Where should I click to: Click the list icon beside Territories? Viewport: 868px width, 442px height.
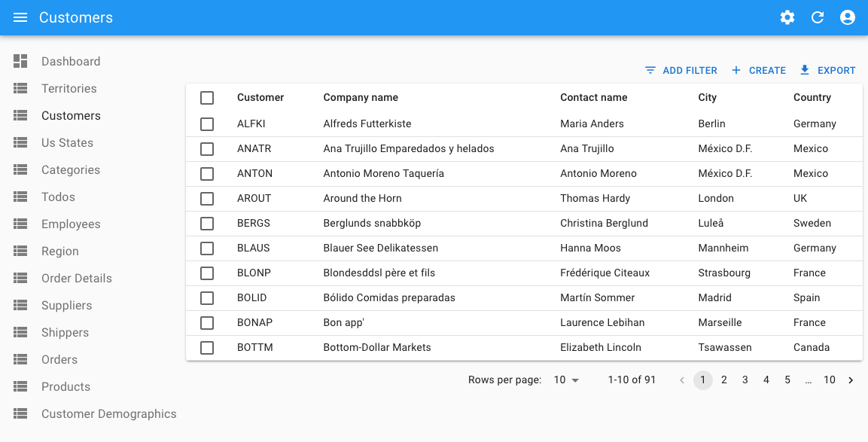coord(20,89)
